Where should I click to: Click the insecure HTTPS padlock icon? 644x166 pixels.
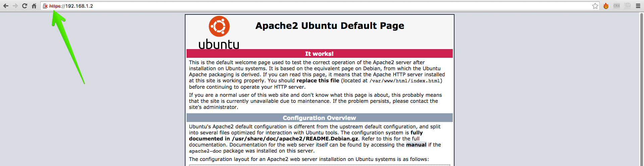[45, 6]
